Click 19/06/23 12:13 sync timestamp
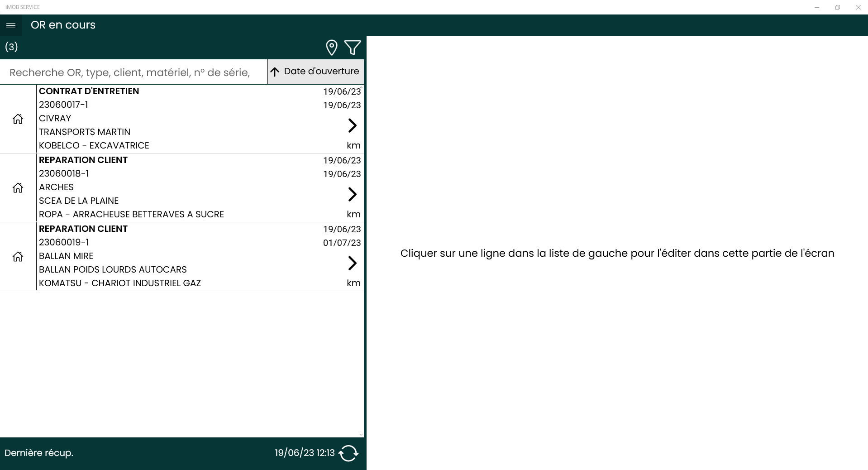 click(x=305, y=453)
